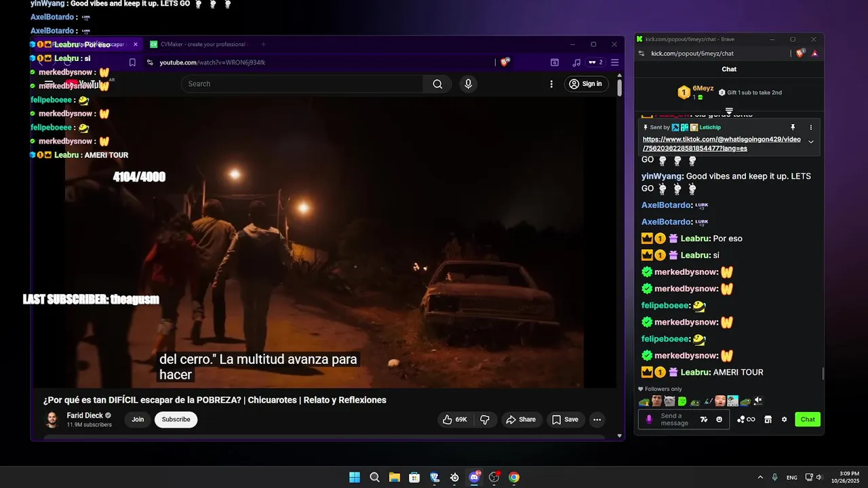Close the YouTube tab
This screenshot has width=868, height=488.
136,45
